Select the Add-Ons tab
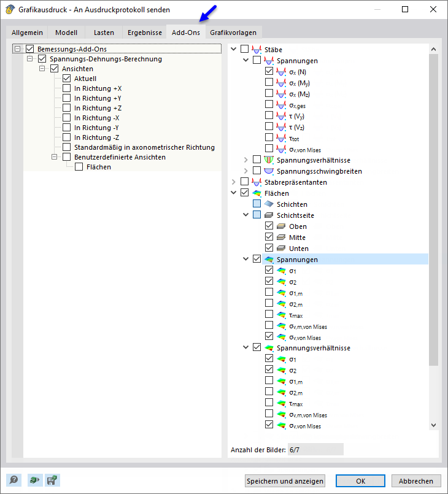448x494 pixels. 186,32
